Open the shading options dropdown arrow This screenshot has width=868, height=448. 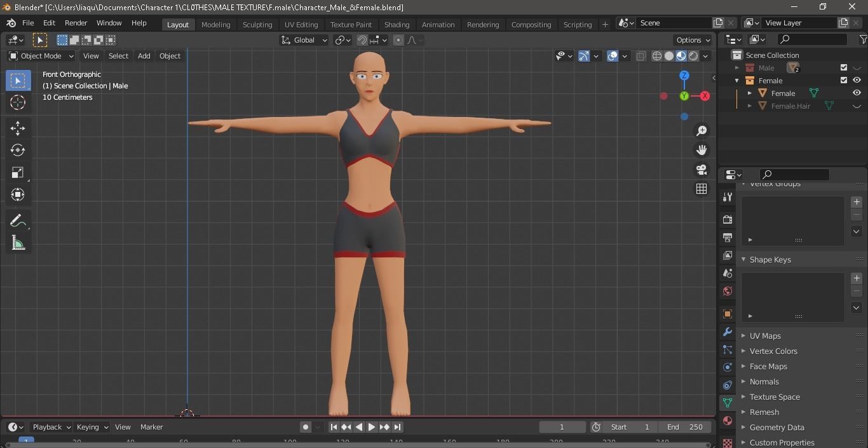point(705,56)
